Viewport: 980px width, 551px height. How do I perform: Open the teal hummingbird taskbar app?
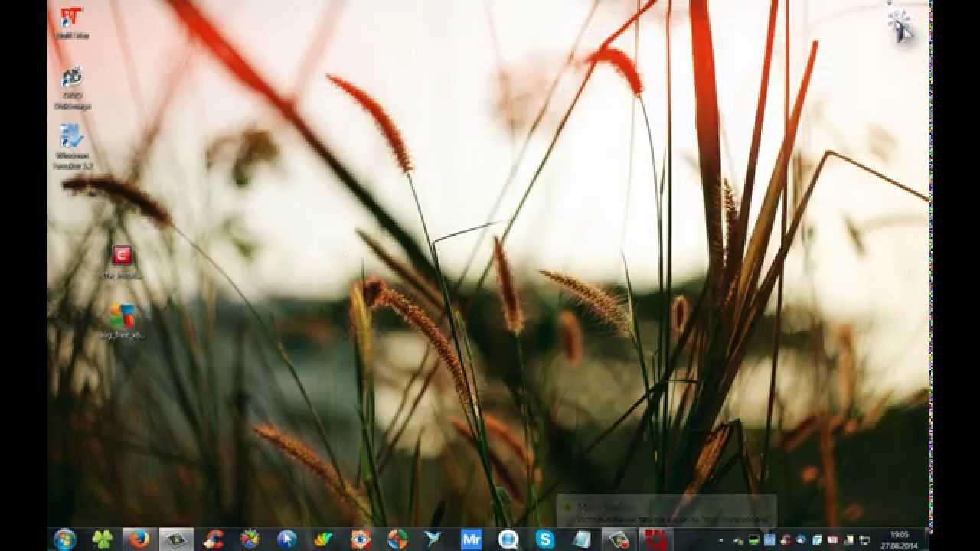(434, 540)
